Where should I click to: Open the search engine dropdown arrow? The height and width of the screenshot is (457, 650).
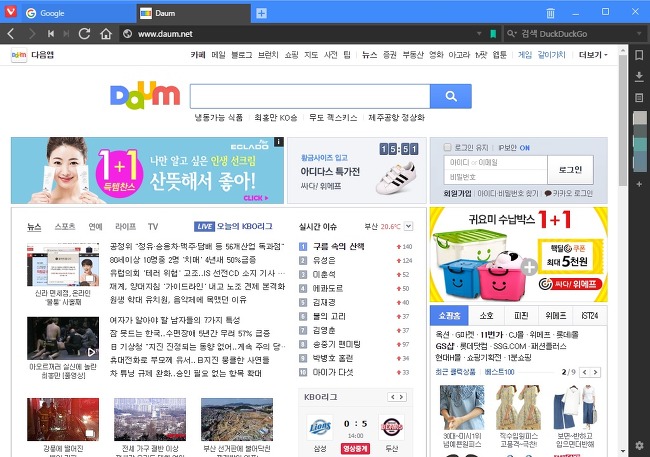tap(639, 34)
